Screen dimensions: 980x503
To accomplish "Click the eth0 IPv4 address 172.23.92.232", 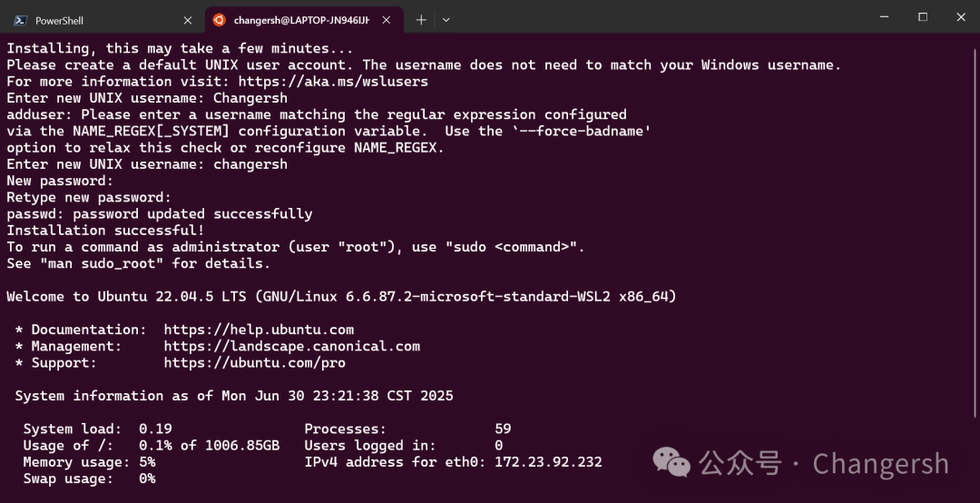I will point(548,462).
